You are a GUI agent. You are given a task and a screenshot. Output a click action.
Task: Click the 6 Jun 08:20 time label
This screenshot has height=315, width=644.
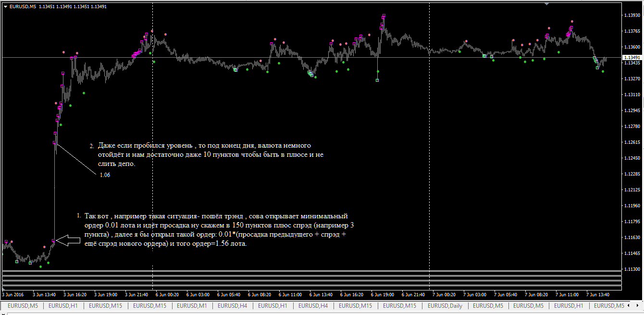pos(260,294)
